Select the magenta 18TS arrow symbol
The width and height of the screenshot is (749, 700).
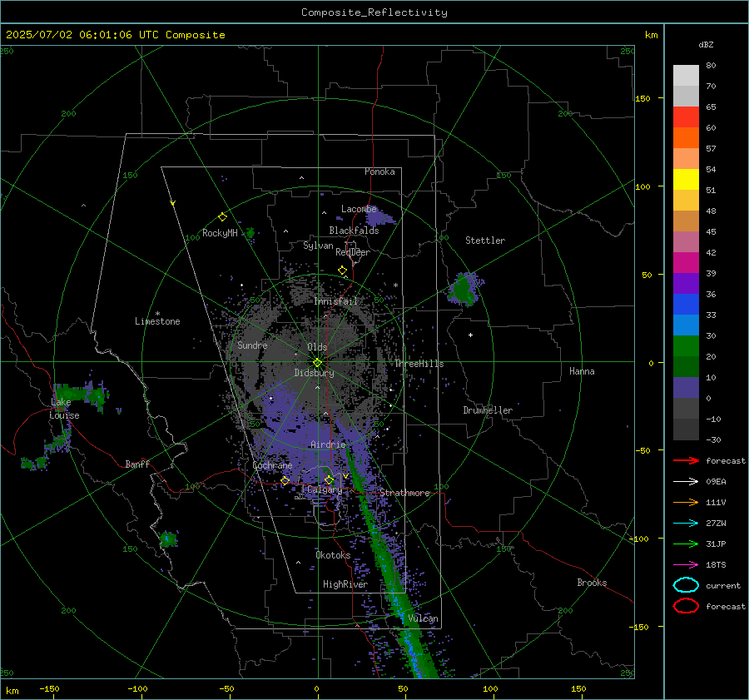tap(686, 565)
